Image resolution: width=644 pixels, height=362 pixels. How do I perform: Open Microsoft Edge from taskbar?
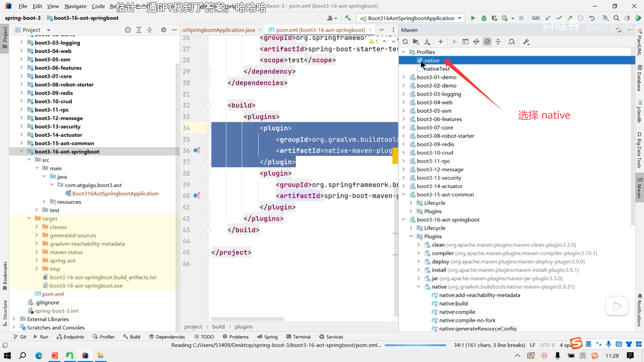pyautogui.click(x=39, y=356)
